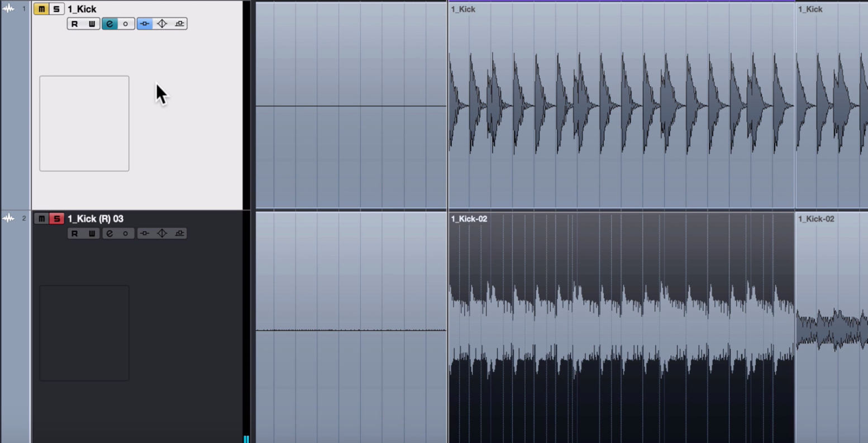Unmute the 1_Kick track with M
This screenshot has height=443, width=868.
tap(41, 9)
